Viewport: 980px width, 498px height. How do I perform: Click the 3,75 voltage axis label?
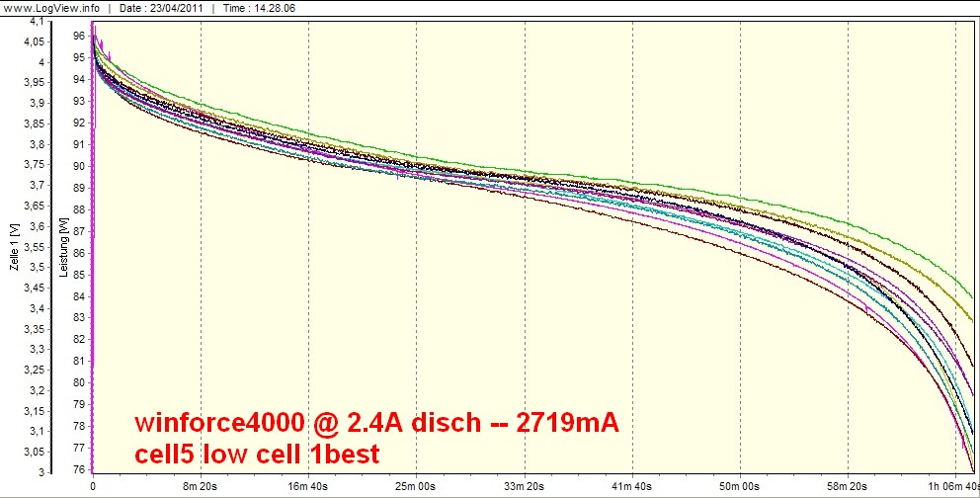(x=35, y=164)
